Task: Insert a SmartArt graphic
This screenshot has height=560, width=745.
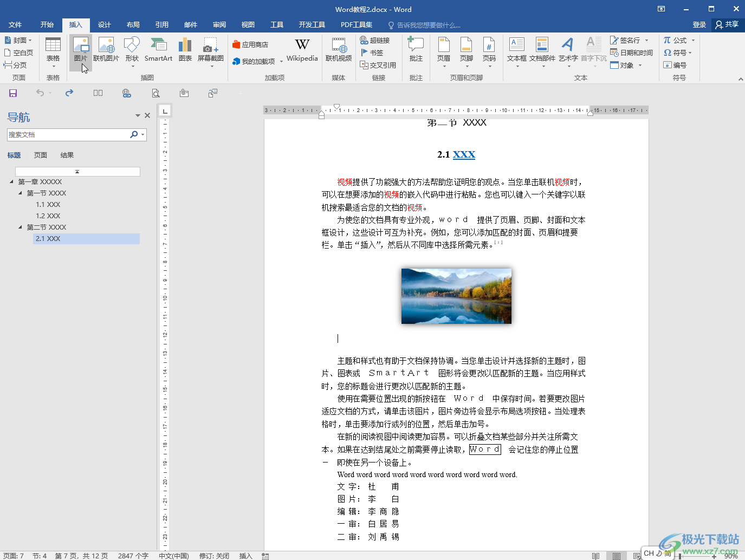Action: coord(158,50)
